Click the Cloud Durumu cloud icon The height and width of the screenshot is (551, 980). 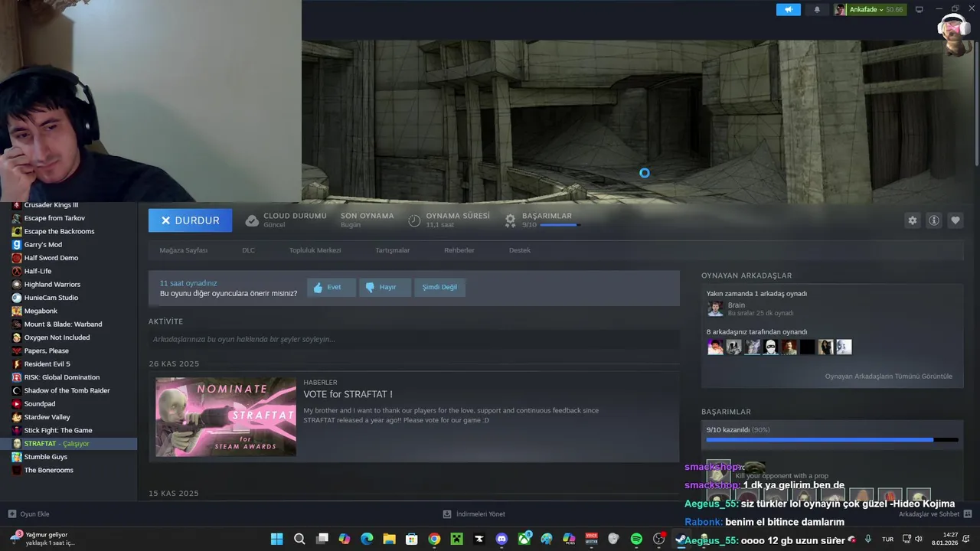click(x=252, y=220)
